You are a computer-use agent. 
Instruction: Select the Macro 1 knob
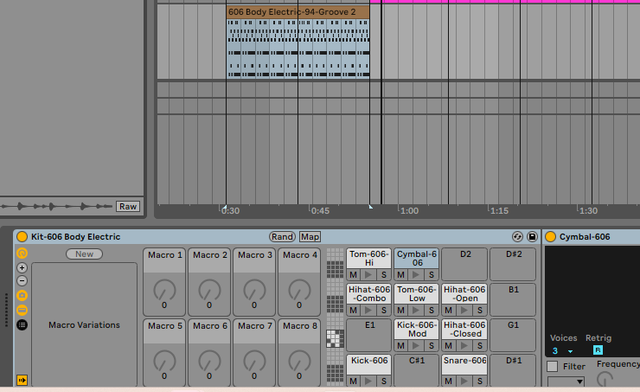click(x=164, y=290)
